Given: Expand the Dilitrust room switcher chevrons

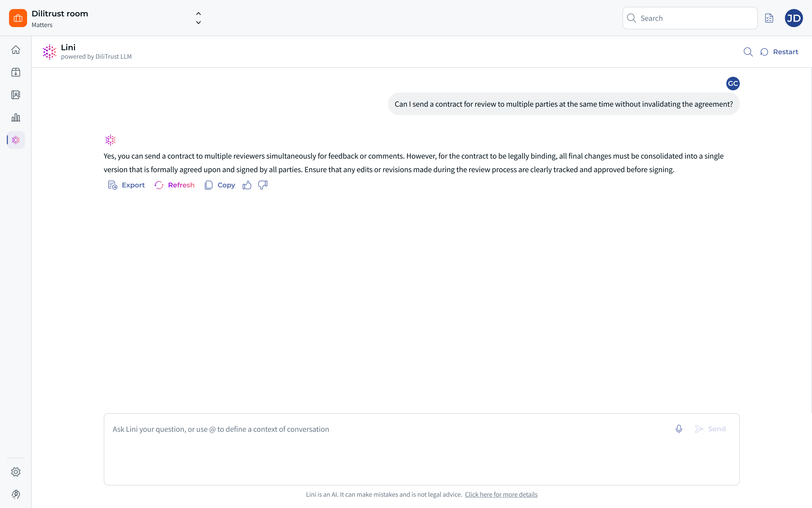Looking at the screenshot, I should coord(198,18).
